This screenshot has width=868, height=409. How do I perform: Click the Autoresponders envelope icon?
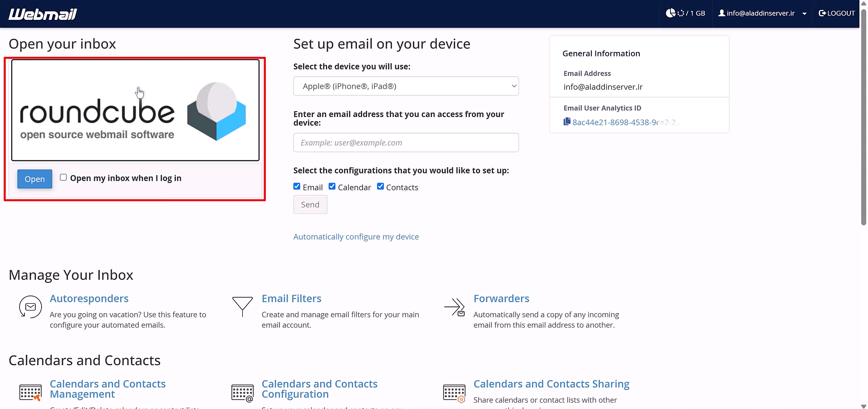tap(30, 307)
